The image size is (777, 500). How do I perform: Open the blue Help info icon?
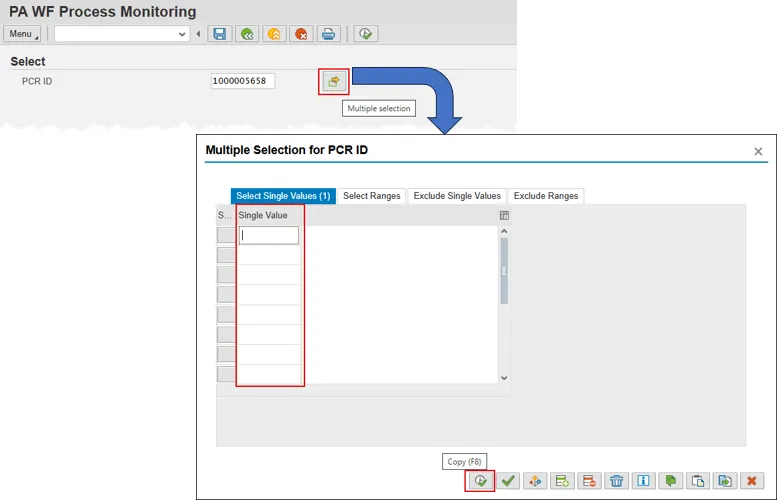pyautogui.click(x=643, y=481)
